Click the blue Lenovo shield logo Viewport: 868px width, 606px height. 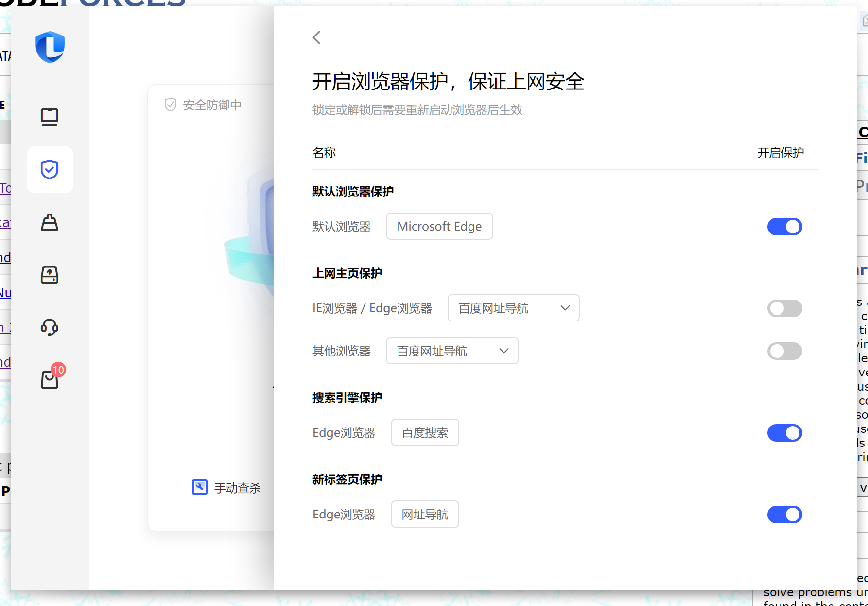tap(50, 47)
